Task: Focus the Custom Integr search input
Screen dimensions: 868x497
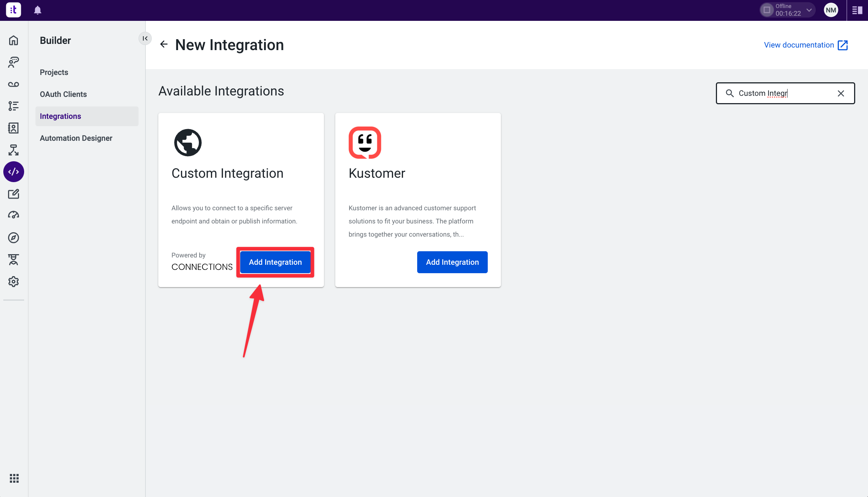Action: coord(785,93)
